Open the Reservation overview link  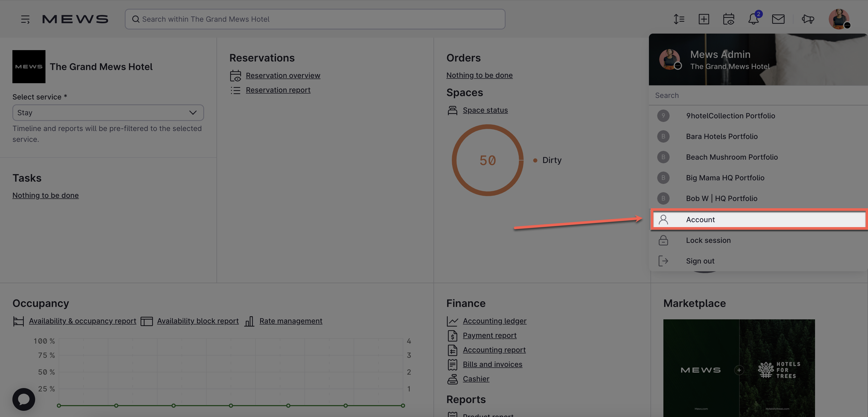[283, 75]
